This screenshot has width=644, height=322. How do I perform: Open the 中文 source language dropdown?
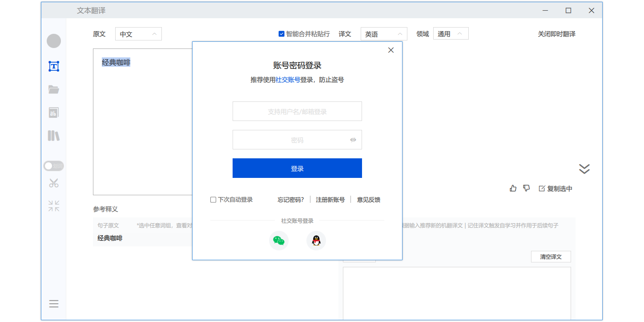(x=138, y=34)
